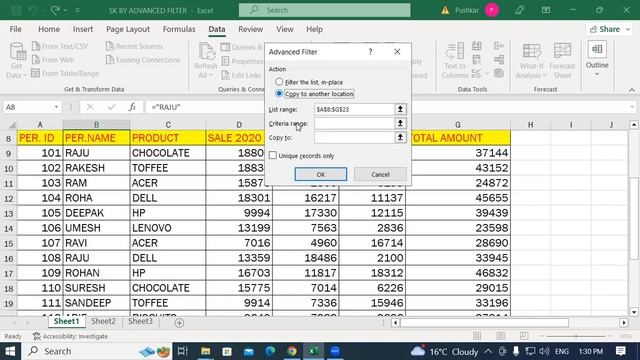This screenshot has width=640, height=360.
Task: Click From Text/CSV icon
Action: 36,46
